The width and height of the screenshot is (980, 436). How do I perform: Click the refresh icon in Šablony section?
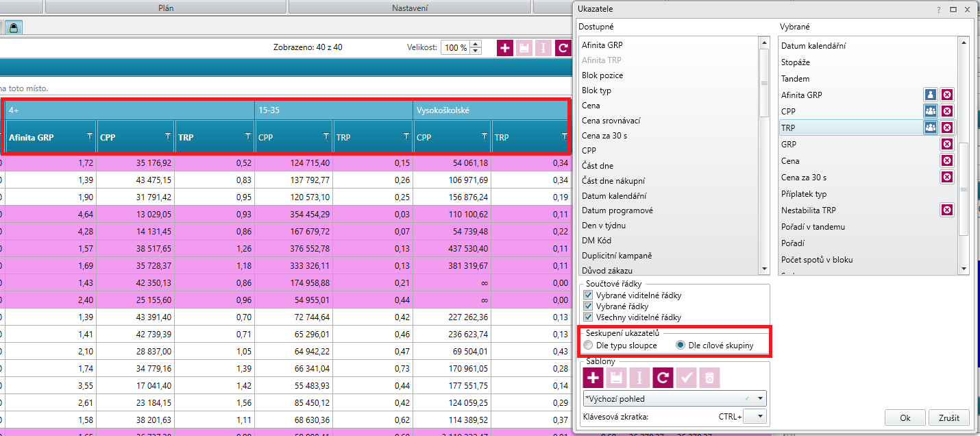coord(663,377)
